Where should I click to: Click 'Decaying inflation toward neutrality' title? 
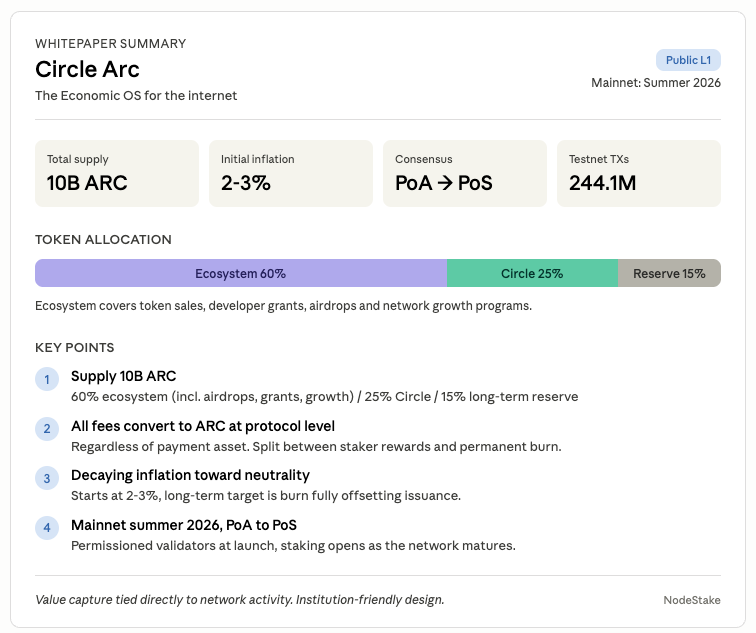point(190,475)
